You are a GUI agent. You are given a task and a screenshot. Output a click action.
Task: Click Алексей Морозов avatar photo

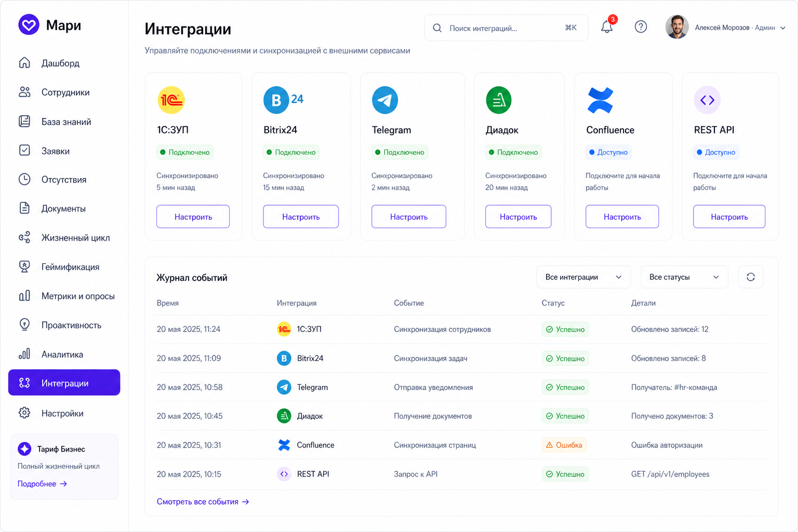677,27
